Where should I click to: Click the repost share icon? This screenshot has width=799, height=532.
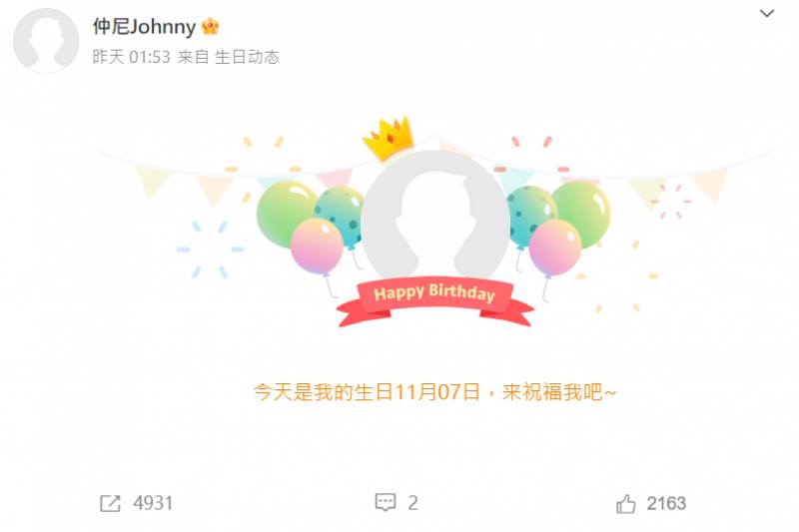click(x=110, y=503)
